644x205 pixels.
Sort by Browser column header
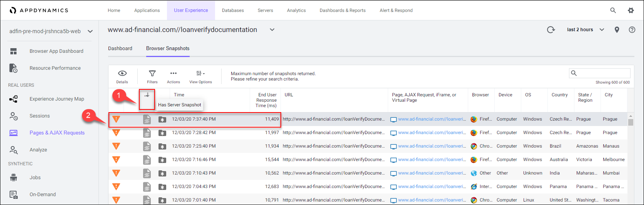[480, 95]
